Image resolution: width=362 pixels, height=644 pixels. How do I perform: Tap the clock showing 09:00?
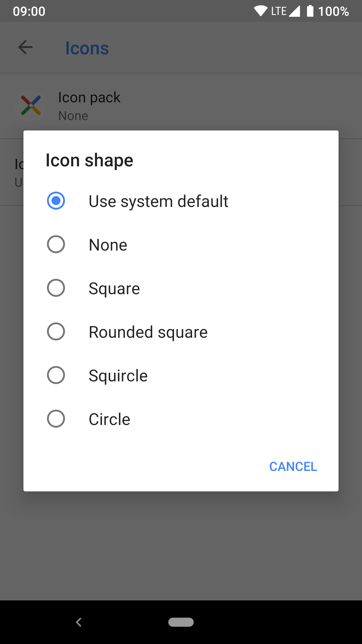pyautogui.click(x=29, y=11)
